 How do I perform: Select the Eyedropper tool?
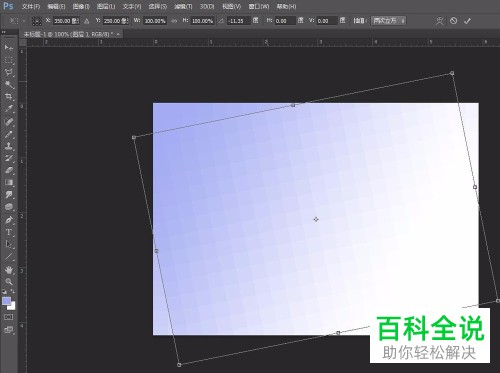coord(9,109)
